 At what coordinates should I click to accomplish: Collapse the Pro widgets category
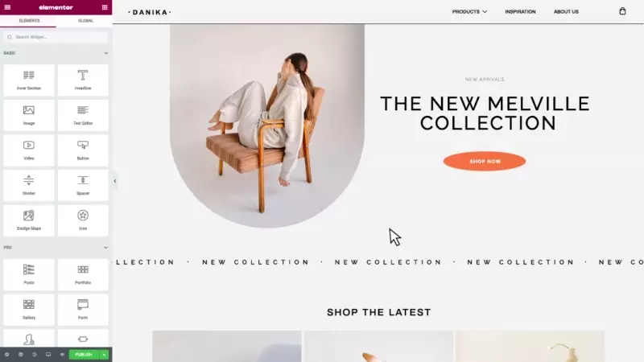pyautogui.click(x=105, y=248)
